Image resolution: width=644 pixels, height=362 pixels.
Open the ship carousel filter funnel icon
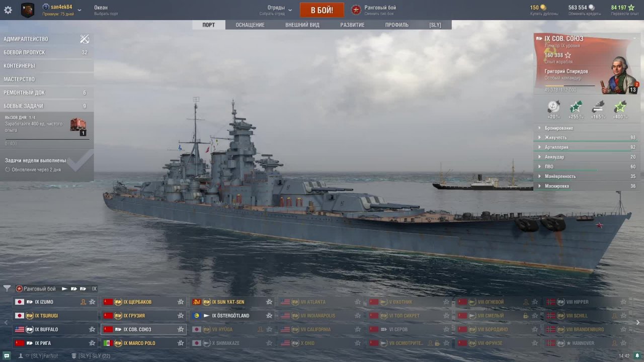[x=7, y=289]
